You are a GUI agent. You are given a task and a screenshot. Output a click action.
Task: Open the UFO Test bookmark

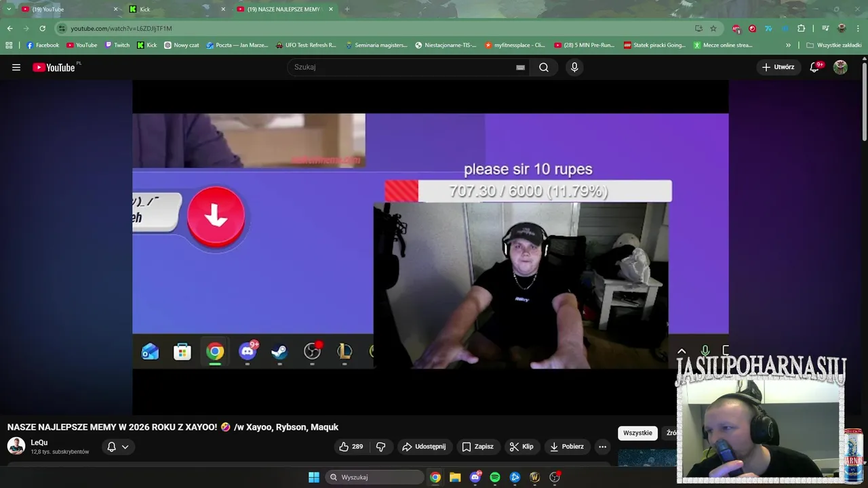coord(306,45)
